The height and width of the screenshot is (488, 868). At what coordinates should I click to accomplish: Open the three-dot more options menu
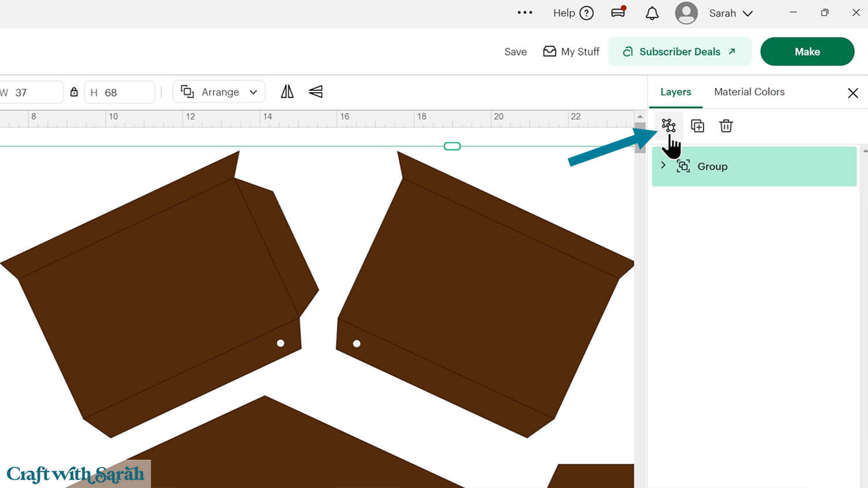524,13
